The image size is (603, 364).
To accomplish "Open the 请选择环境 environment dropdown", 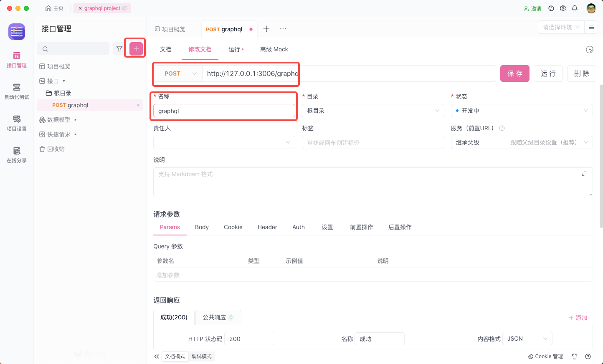I will 560,26.
